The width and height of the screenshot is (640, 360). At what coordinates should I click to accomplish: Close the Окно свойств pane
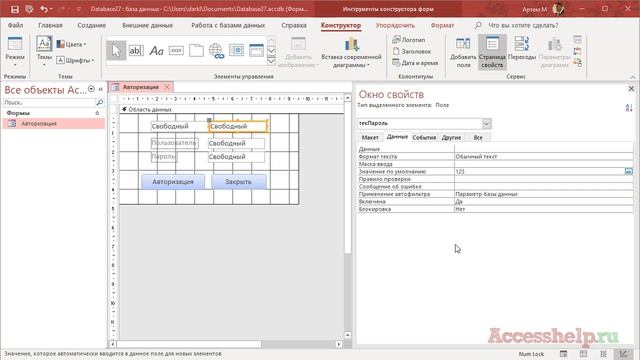[x=631, y=88]
